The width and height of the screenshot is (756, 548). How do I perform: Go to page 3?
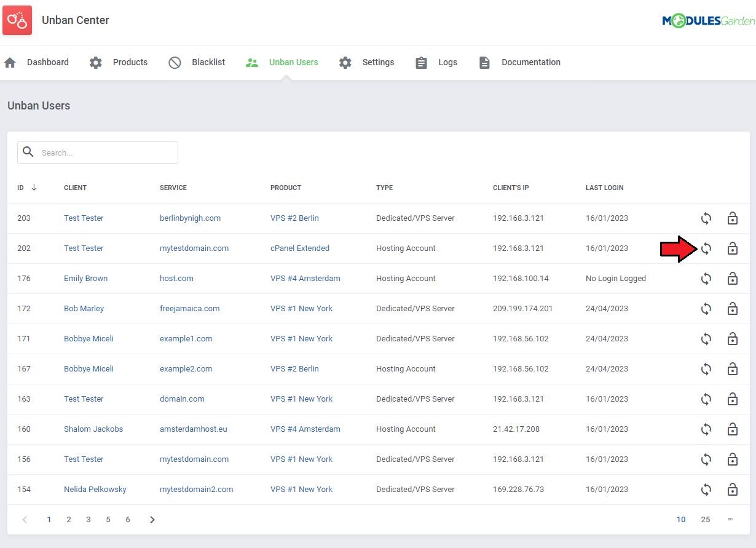click(89, 520)
